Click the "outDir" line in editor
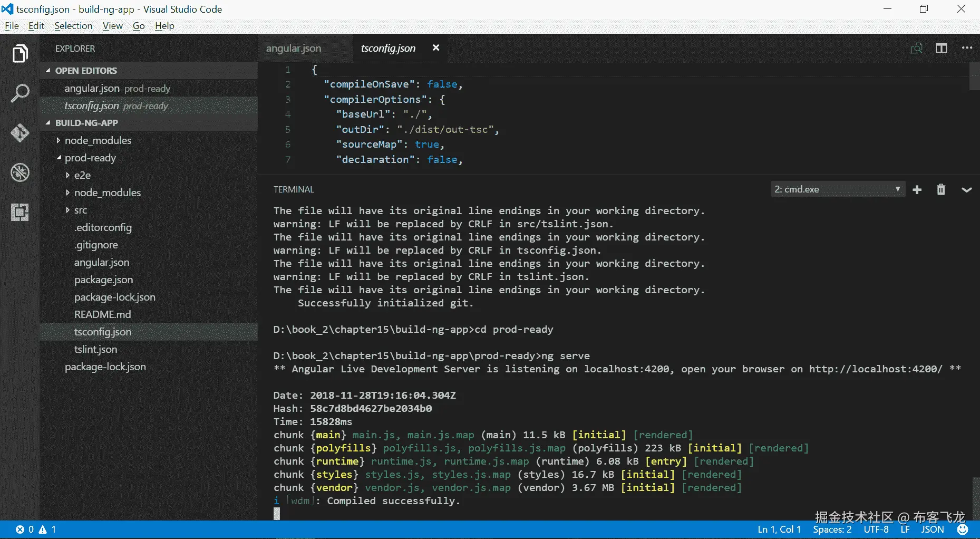Image resolution: width=980 pixels, height=539 pixels. pyautogui.click(x=417, y=130)
